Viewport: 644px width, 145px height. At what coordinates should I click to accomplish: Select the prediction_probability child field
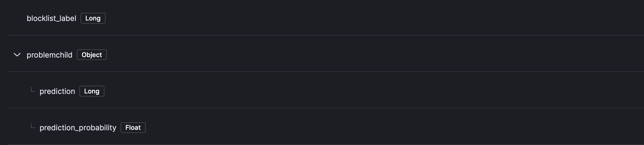[x=78, y=128]
